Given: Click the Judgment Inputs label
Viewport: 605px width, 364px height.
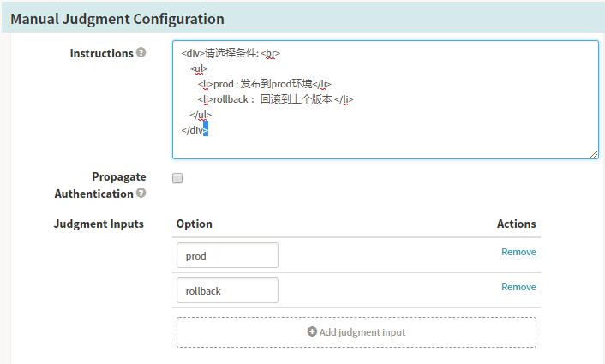Looking at the screenshot, I should (x=99, y=224).
